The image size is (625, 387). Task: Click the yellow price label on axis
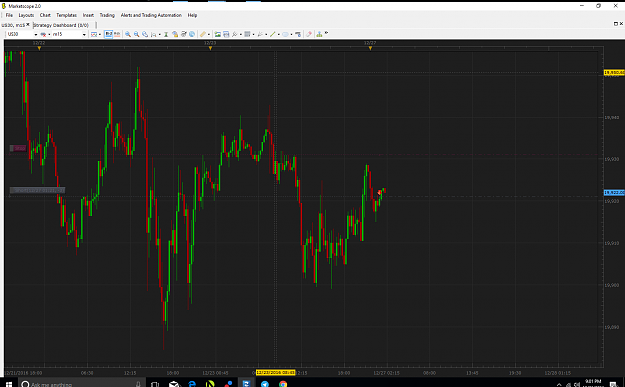tap(614, 73)
